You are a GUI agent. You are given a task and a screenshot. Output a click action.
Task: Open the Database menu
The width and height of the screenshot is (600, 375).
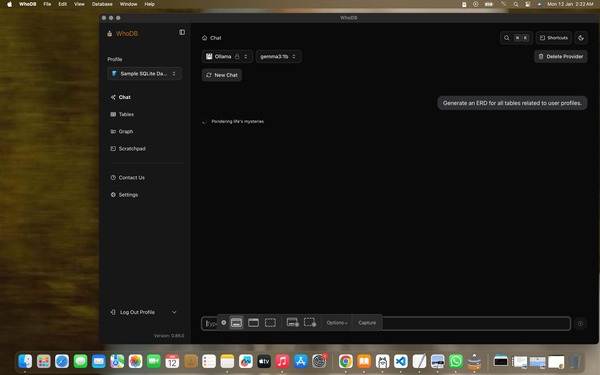[x=102, y=4]
